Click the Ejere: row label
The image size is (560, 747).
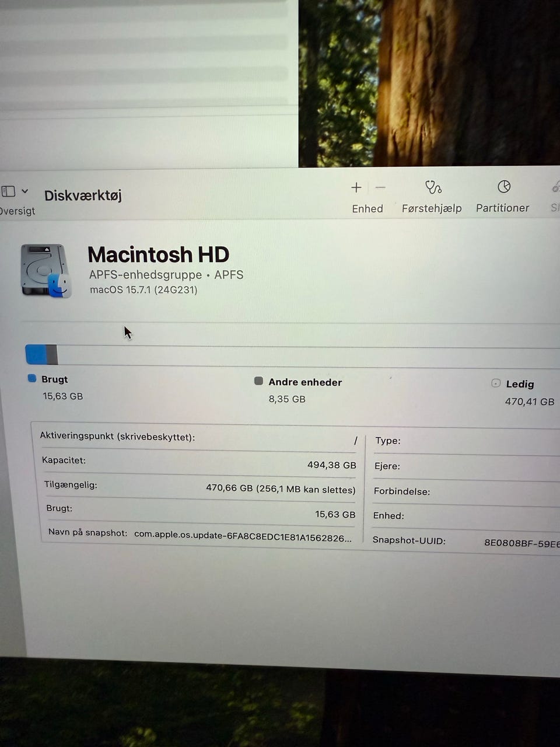point(387,466)
